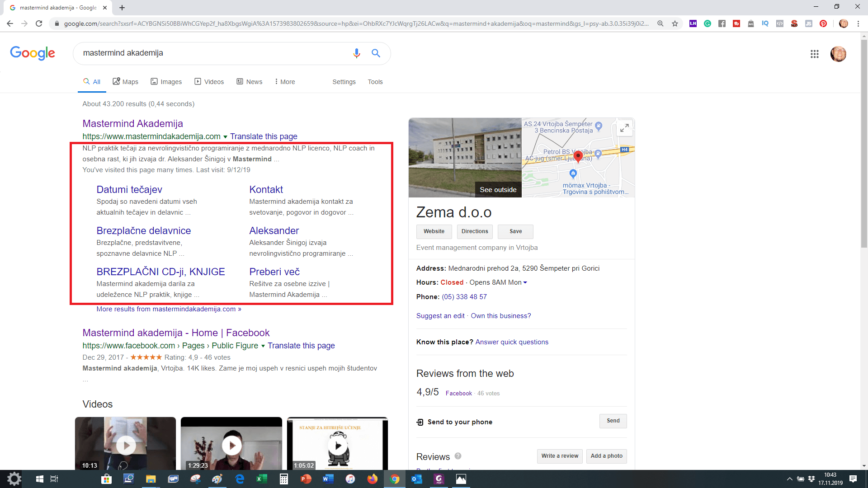The height and width of the screenshot is (488, 868).
Task: Open Excel from the taskbar
Action: click(x=262, y=479)
